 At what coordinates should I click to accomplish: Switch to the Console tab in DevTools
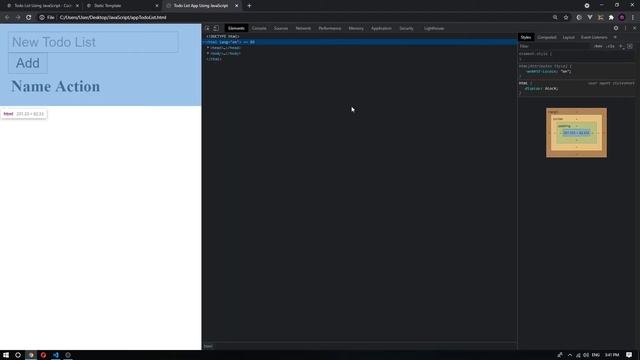(x=259, y=29)
